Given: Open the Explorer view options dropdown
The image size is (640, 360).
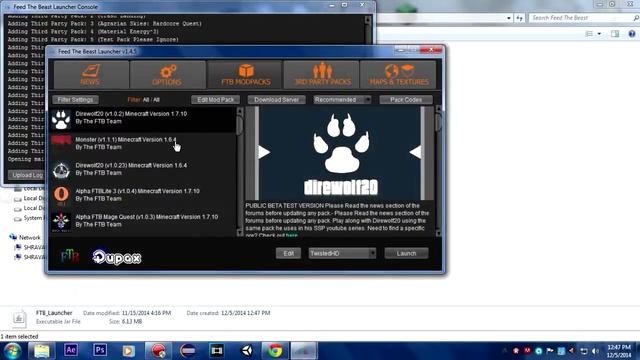Looking at the screenshot, I should coord(599,34).
